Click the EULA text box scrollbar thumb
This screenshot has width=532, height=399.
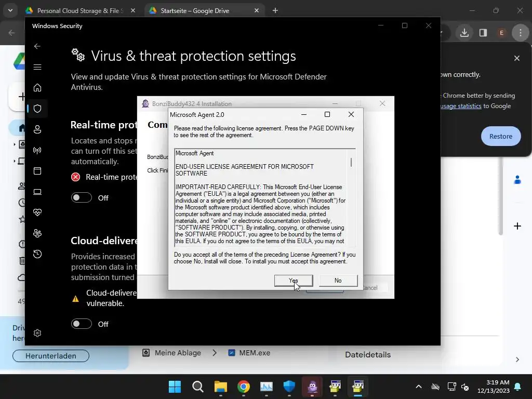[351, 162]
